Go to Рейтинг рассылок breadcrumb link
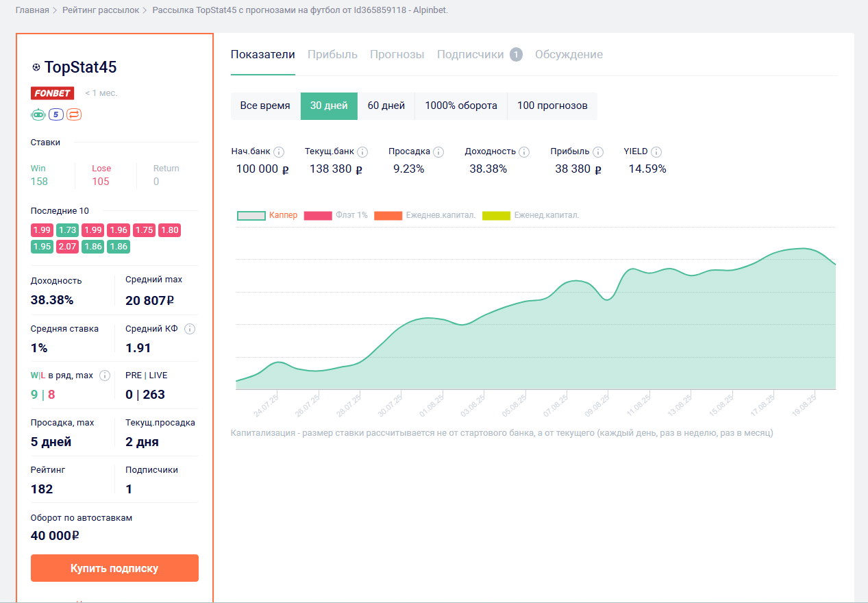 pyautogui.click(x=101, y=10)
